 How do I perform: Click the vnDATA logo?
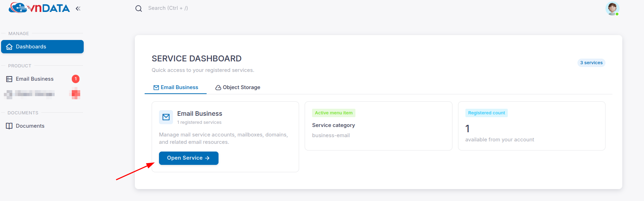[39, 8]
